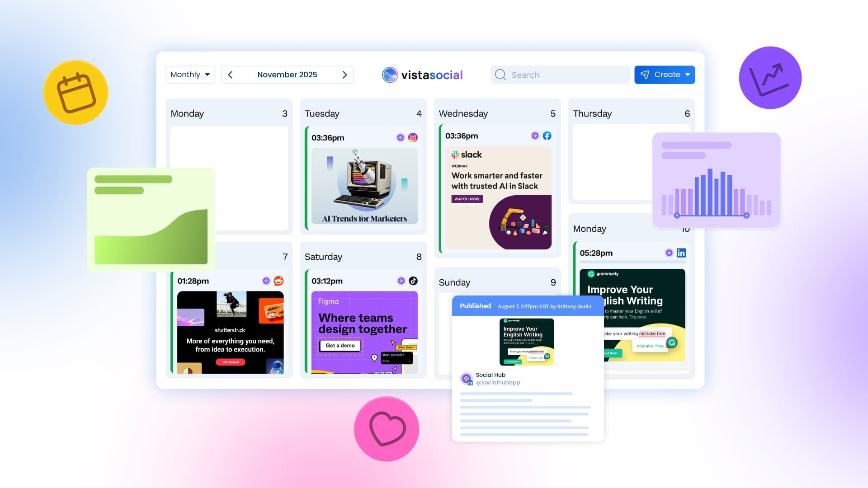Click the Instagram icon on Tuesday post
This screenshot has height=488, width=868.
click(413, 137)
